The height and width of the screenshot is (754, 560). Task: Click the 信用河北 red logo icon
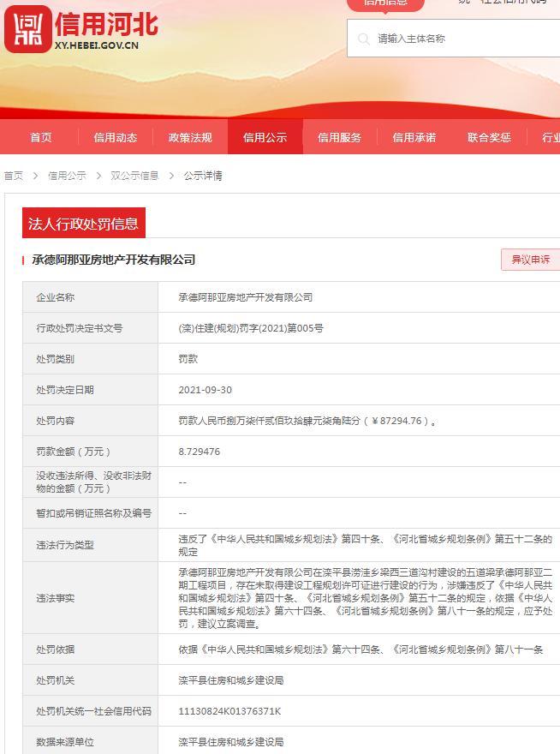click(x=27, y=30)
